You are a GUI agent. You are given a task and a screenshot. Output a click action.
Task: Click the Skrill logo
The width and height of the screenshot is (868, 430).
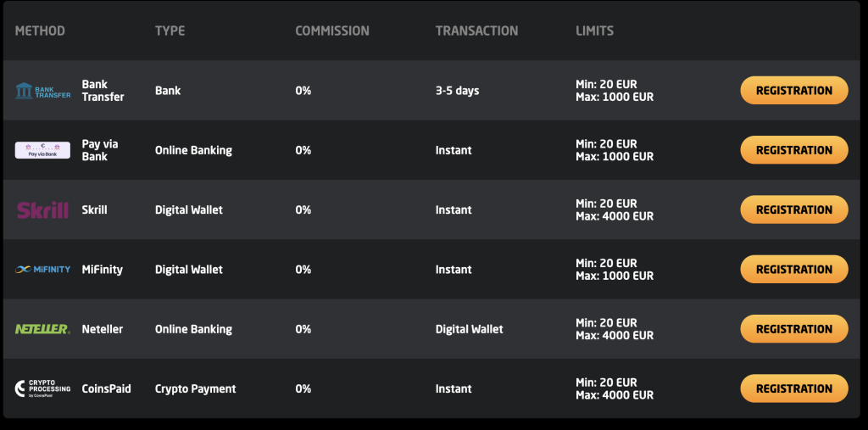[42, 210]
